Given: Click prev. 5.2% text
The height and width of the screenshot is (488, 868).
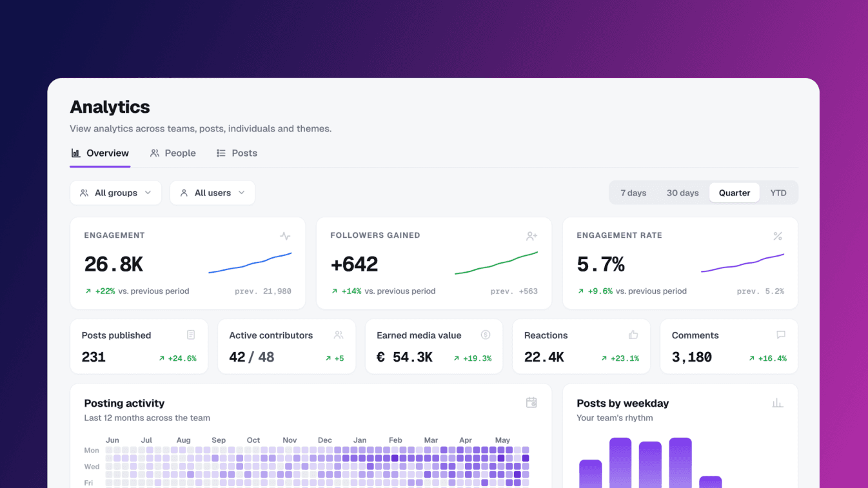Looking at the screenshot, I should pos(761,291).
